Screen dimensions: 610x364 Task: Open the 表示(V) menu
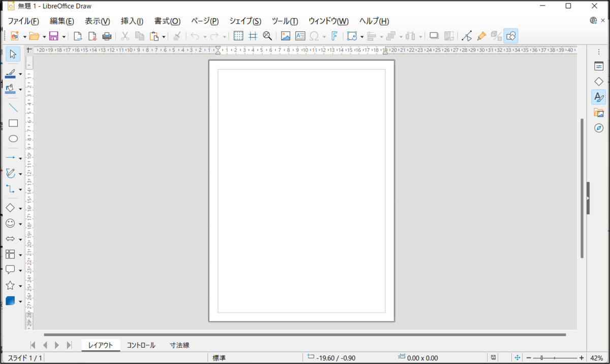click(97, 21)
